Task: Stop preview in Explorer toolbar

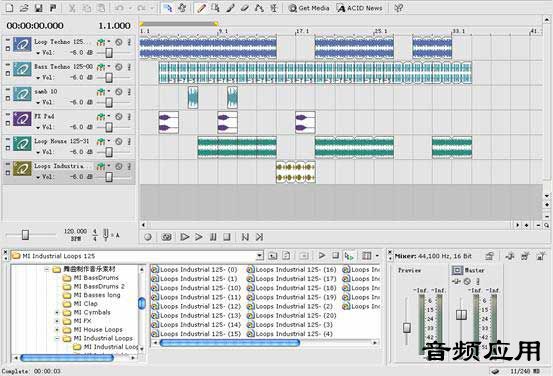Action: (335, 255)
